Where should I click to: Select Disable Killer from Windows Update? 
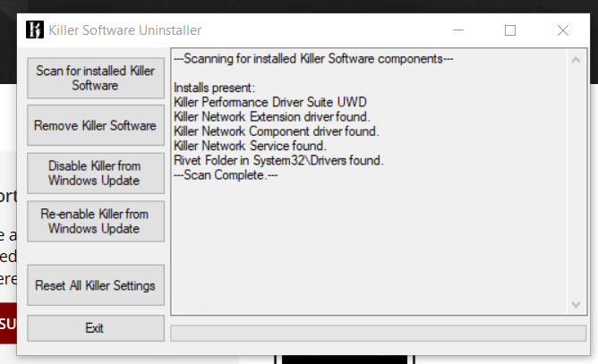[96, 174]
